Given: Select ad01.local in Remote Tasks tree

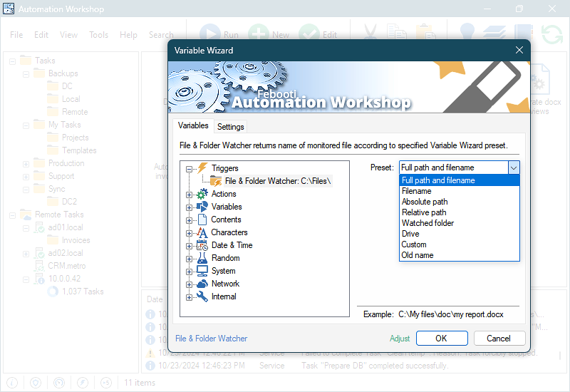Looking at the screenshot, I should tap(66, 227).
